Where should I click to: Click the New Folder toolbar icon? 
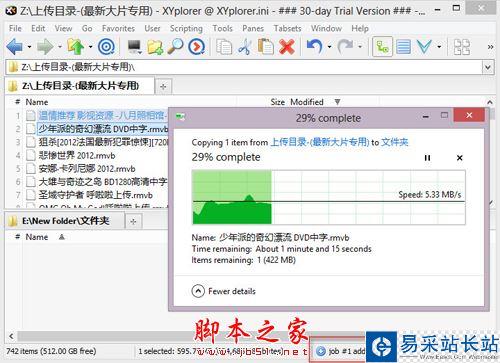pos(155,47)
